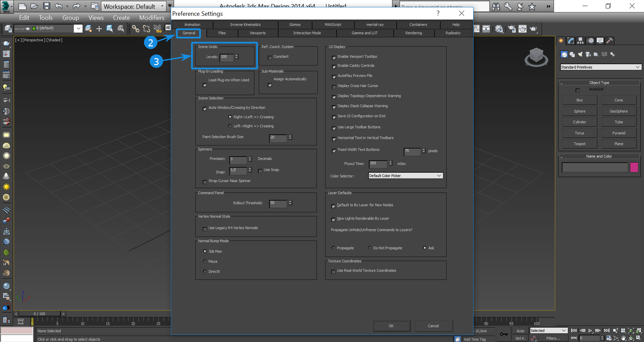Open the Rendered Frame Window icon
Viewport: 644px width, 342px height.
tap(523, 29)
